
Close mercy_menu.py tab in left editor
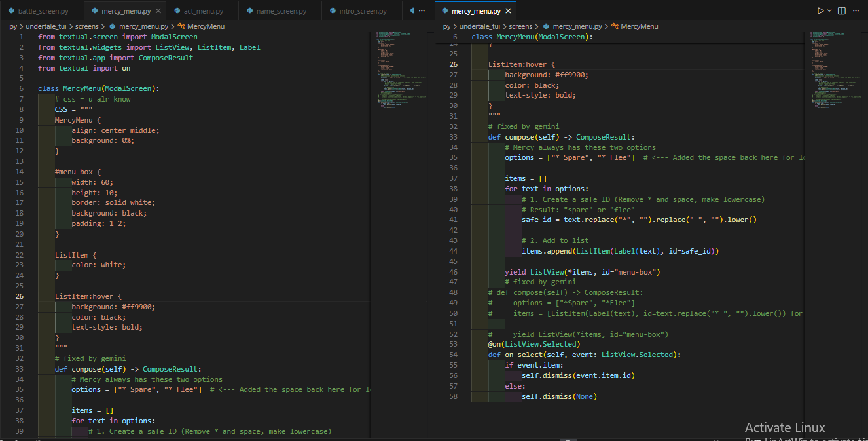[x=158, y=12]
